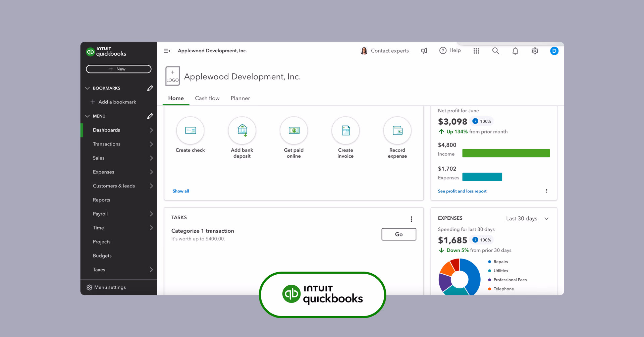The image size is (644, 337).
Task: Open the Add bank deposit shortcut
Action: point(242,130)
